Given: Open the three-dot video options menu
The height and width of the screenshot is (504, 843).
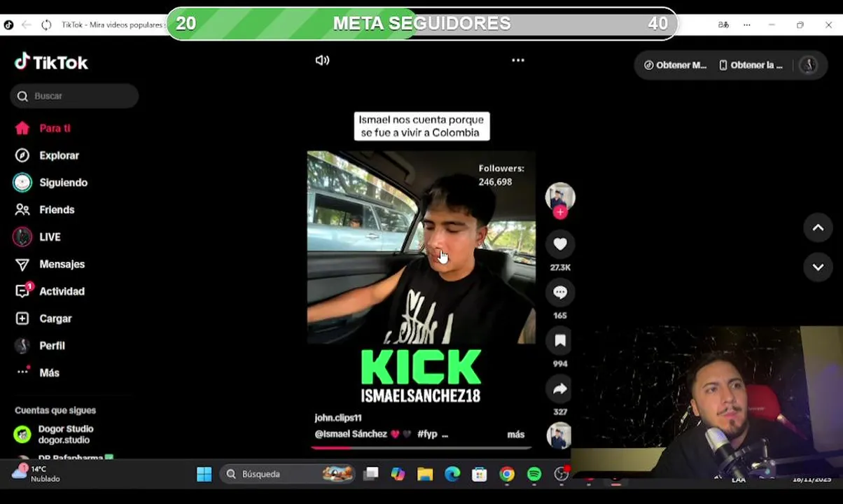Looking at the screenshot, I should tap(518, 60).
